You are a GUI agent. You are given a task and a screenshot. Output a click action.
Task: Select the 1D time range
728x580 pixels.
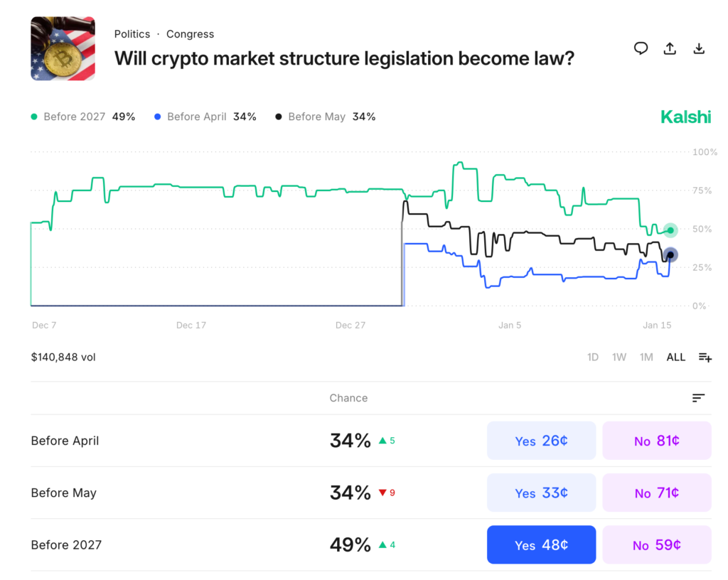592,357
